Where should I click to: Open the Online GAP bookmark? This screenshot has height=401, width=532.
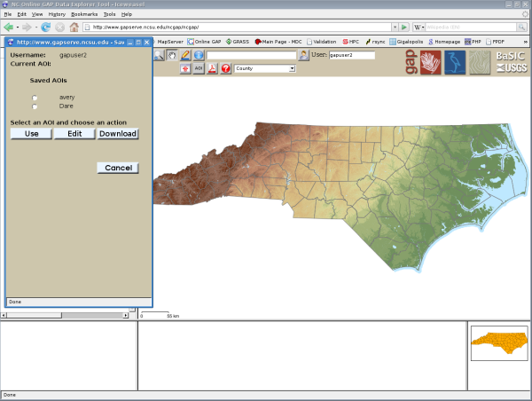pos(204,42)
